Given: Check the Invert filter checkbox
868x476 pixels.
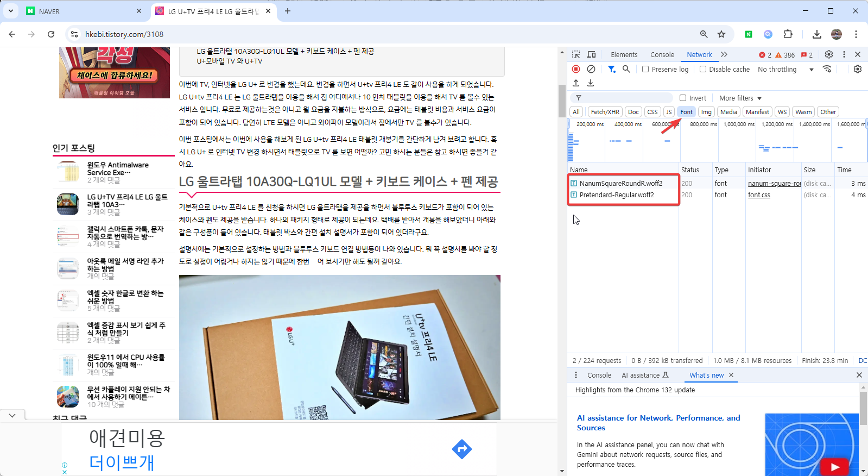Looking at the screenshot, I should [x=683, y=98].
